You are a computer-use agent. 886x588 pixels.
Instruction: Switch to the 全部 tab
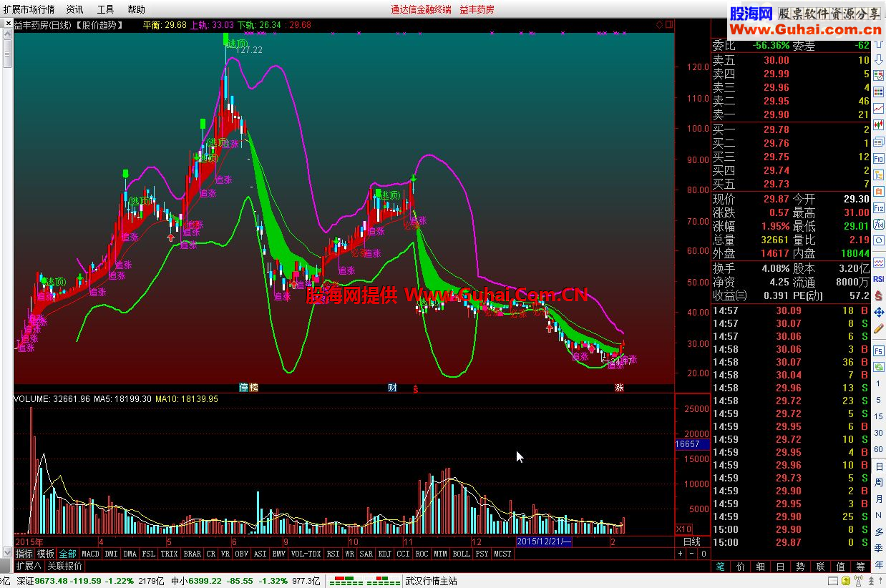pos(67,554)
